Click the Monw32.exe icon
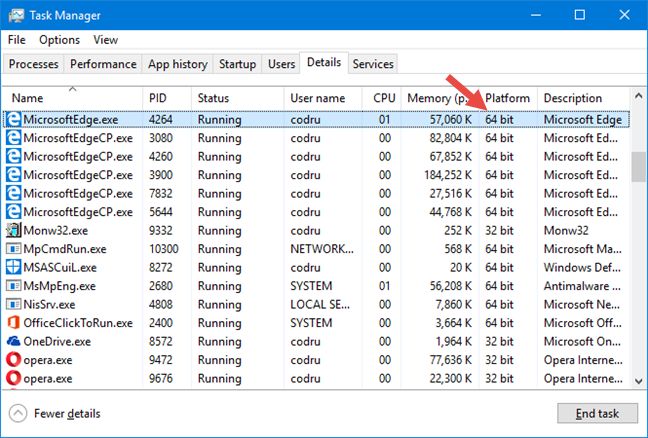 click(x=13, y=230)
